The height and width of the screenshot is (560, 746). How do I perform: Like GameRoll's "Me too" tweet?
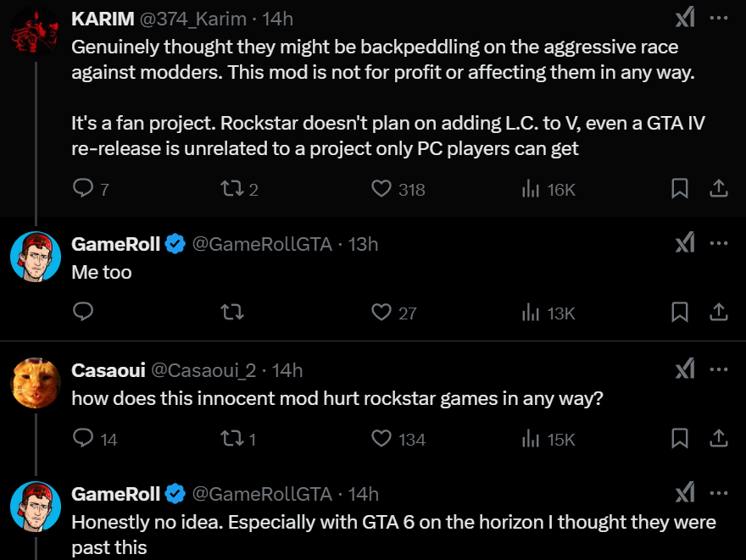[382, 313]
